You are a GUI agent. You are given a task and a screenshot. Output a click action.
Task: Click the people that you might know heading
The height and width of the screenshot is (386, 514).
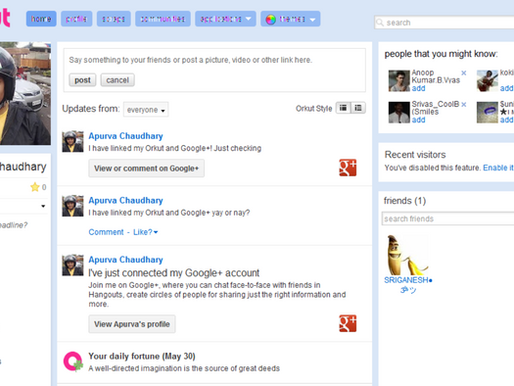coord(441,54)
